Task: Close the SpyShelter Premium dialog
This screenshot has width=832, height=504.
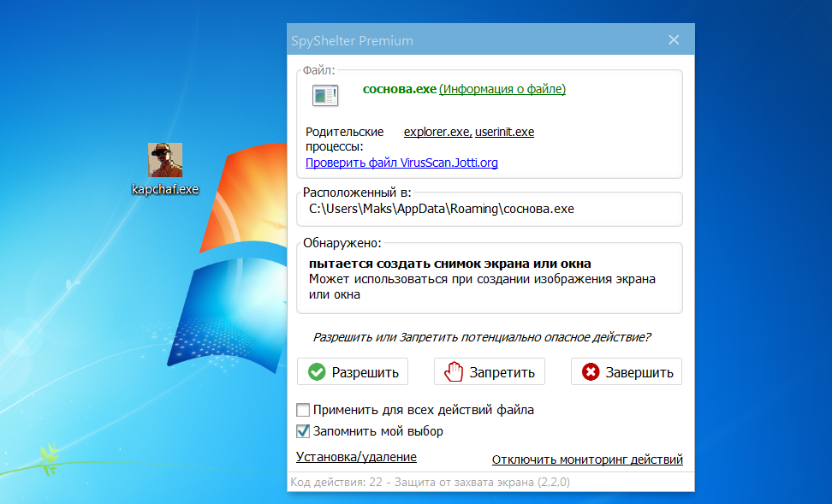Action: point(674,39)
